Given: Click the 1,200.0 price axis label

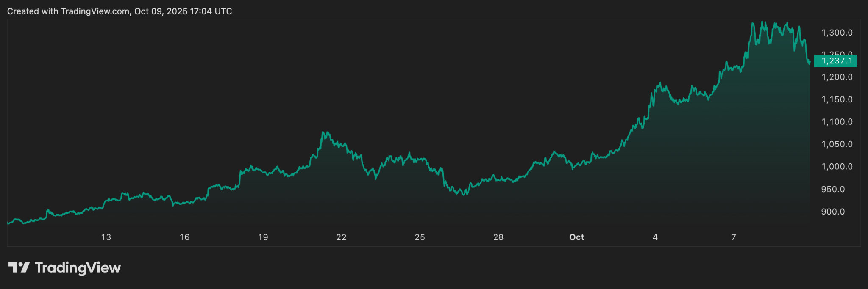Looking at the screenshot, I should [x=837, y=77].
